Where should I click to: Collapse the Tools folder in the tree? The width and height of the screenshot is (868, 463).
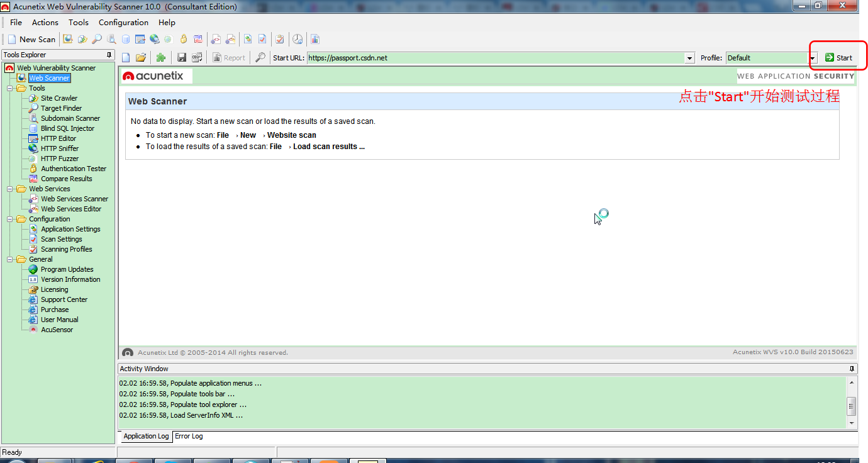[x=10, y=88]
